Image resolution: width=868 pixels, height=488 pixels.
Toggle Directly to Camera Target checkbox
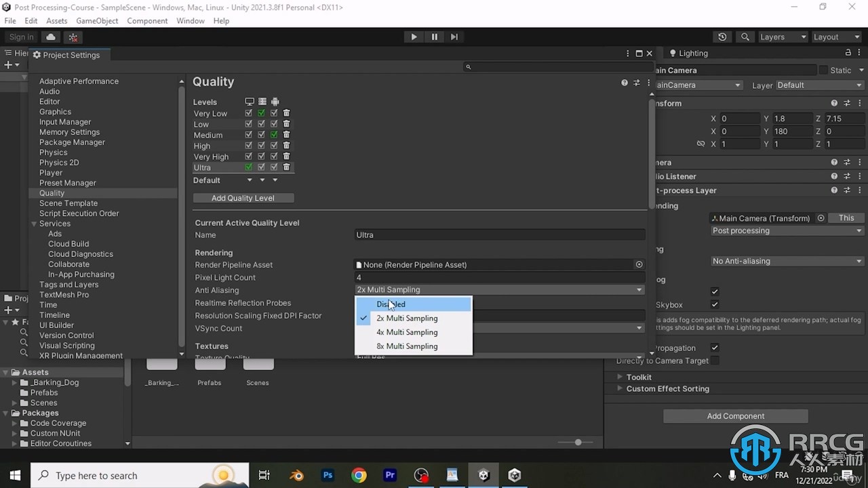tap(715, 361)
